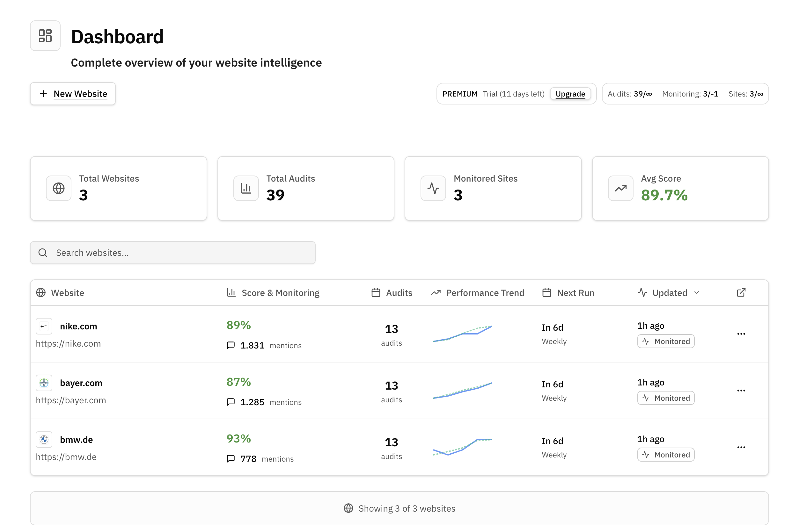Click the Upgrade link in the trial banner

570,94
